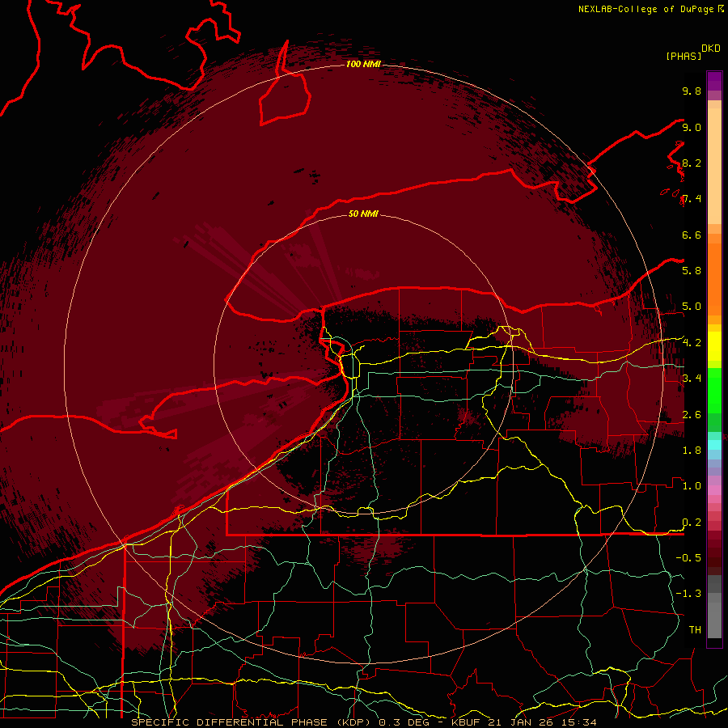This screenshot has width=728, height=728.
Task: Pick the pink segment of color bar
Action: pos(714,490)
